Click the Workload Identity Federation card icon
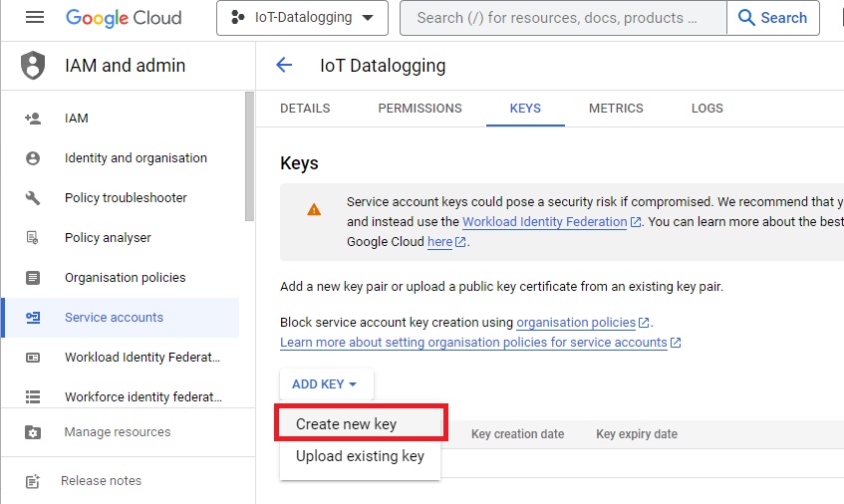 point(33,358)
